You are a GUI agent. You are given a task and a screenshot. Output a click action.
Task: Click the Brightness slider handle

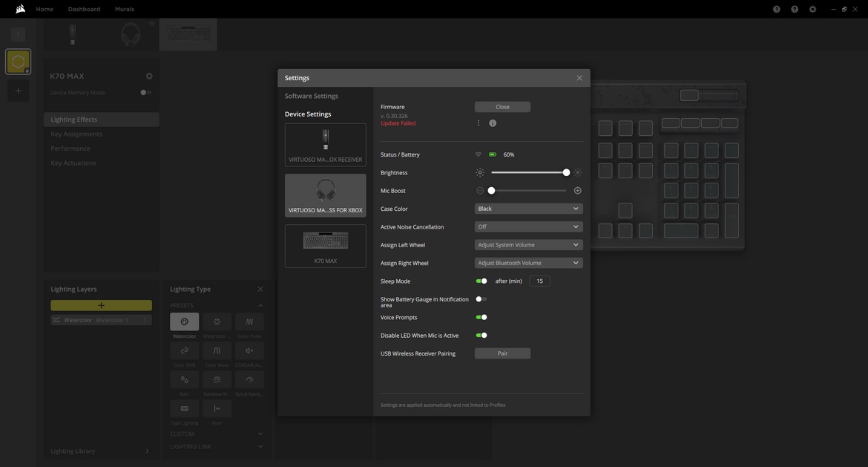pyautogui.click(x=566, y=172)
